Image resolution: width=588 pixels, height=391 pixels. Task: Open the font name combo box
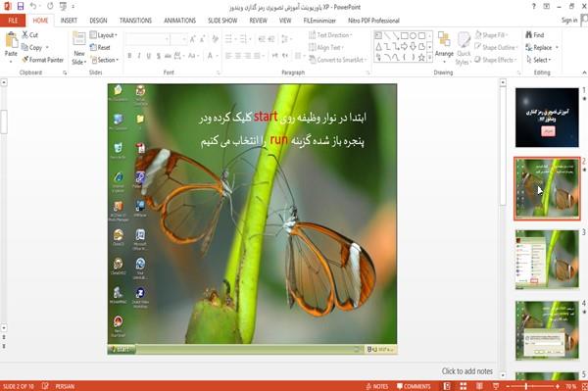click(x=147, y=39)
